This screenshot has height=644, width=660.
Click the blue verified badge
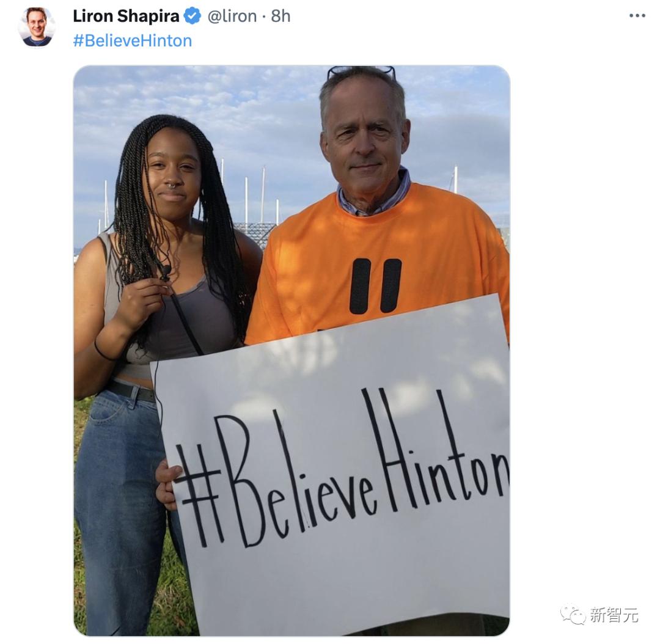tap(193, 16)
